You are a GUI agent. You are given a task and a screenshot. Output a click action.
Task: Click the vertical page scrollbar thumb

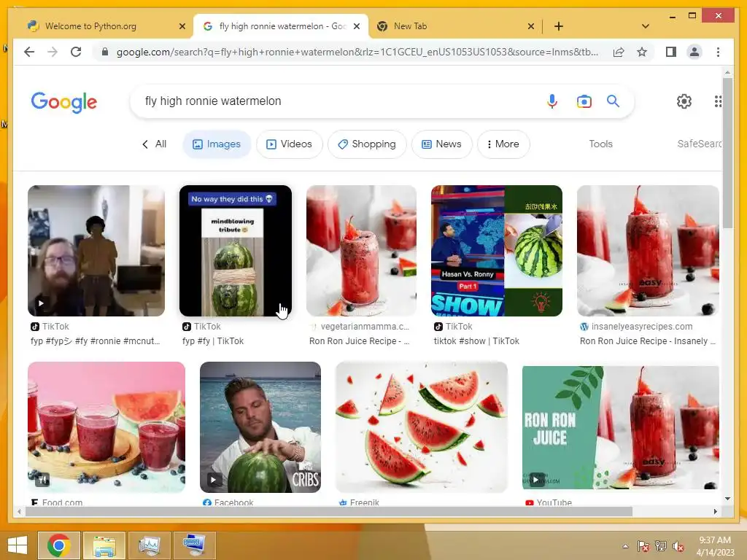pos(727,153)
